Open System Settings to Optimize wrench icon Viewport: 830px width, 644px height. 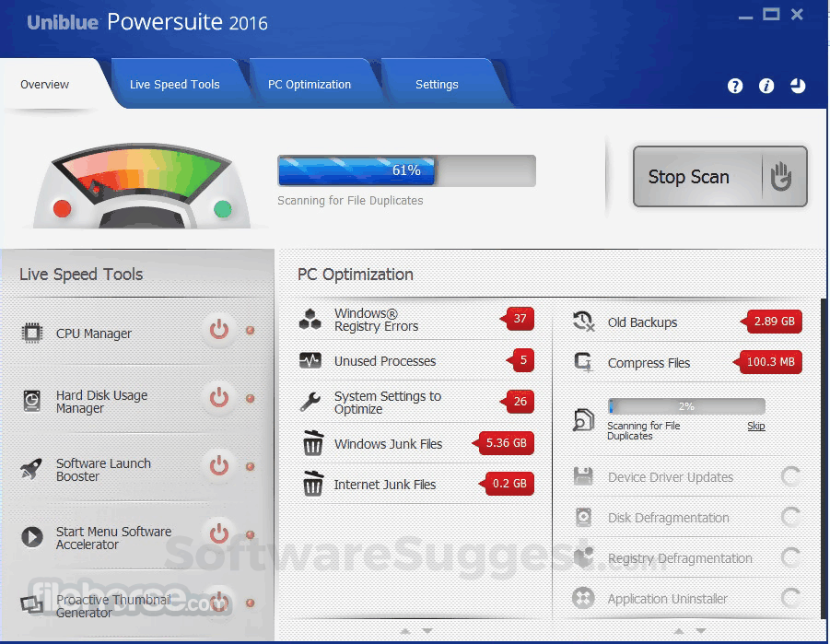pos(310,401)
